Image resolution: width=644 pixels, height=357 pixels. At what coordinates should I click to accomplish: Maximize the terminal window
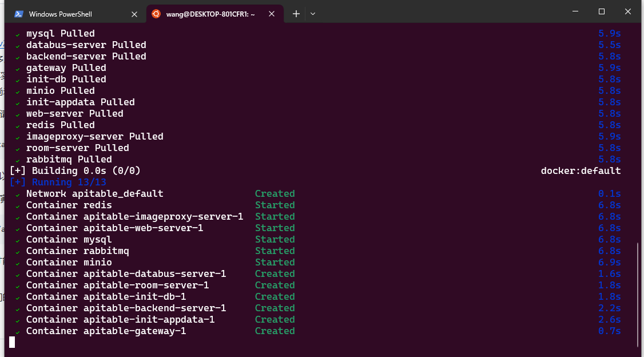[x=602, y=11]
